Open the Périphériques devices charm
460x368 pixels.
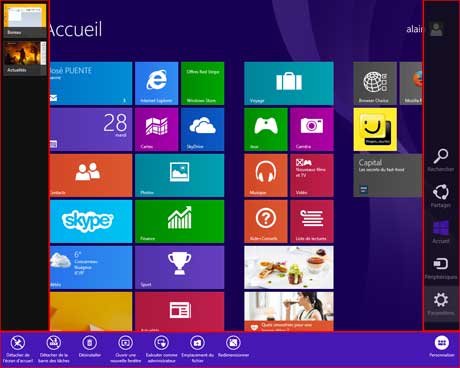point(441,268)
